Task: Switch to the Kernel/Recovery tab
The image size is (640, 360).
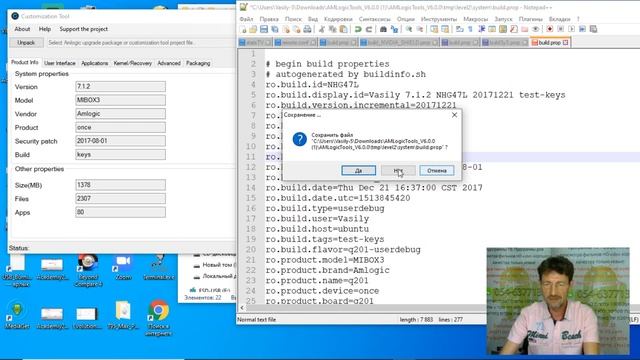Action: (133, 63)
